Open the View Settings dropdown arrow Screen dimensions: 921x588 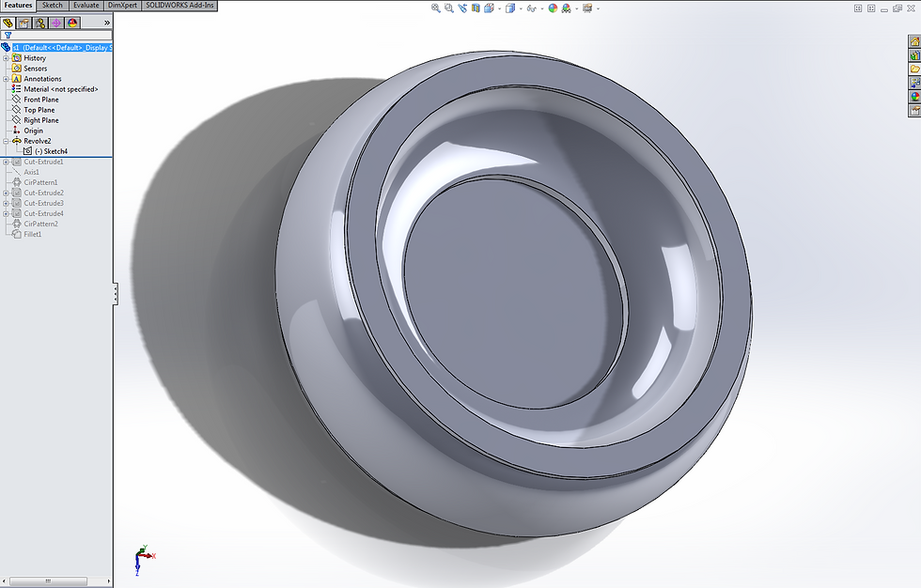598,8
